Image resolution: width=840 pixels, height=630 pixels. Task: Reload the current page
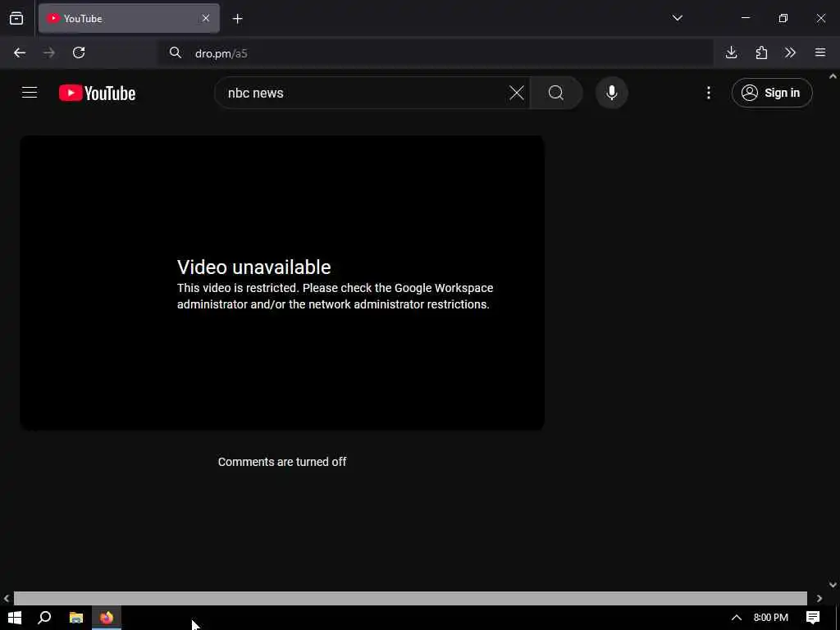79,52
